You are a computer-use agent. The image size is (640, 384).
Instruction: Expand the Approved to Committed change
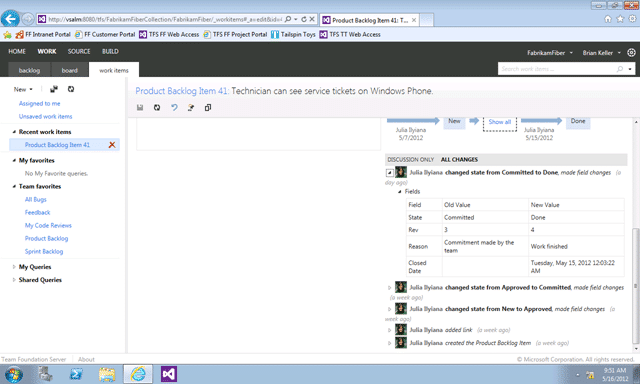(x=389, y=288)
